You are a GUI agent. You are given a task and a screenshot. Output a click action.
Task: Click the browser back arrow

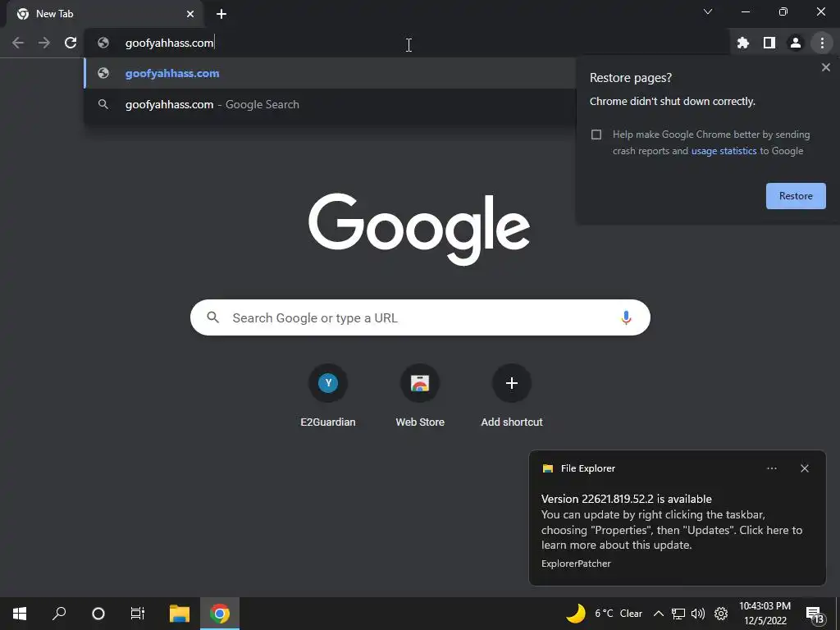click(x=18, y=43)
